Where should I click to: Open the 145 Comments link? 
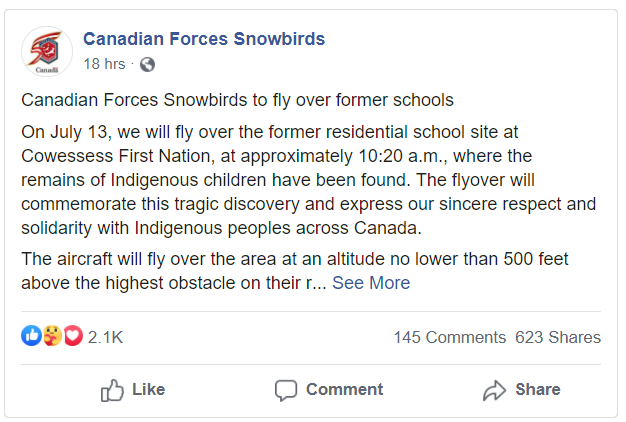click(x=450, y=337)
